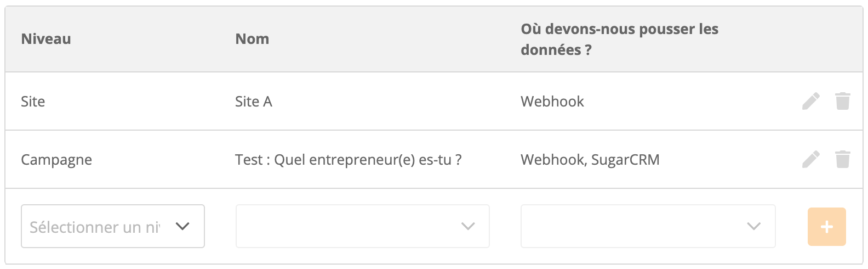
Task: Click the 'Campagne' level cell
Action: pos(56,160)
